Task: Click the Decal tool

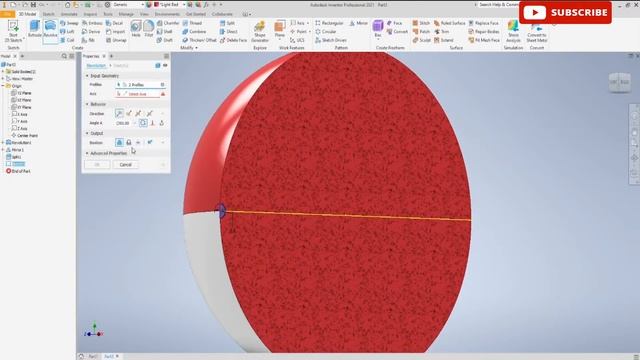Action: coord(114,23)
